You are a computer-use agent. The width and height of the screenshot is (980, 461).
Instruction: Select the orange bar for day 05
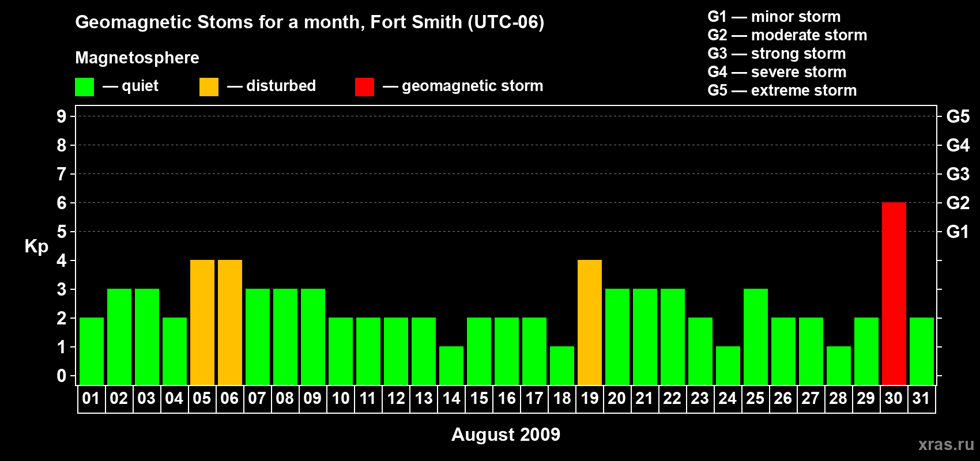202,323
